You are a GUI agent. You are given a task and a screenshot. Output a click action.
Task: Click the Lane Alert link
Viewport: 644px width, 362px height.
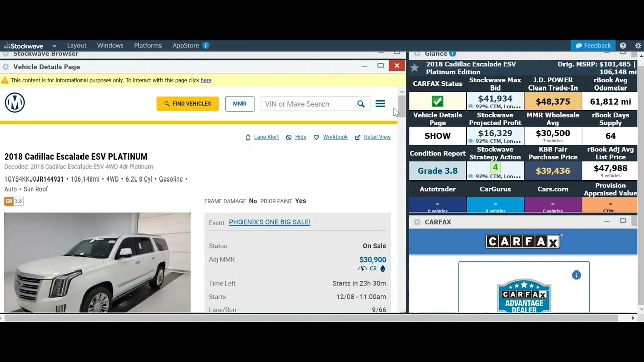pyautogui.click(x=266, y=137)
